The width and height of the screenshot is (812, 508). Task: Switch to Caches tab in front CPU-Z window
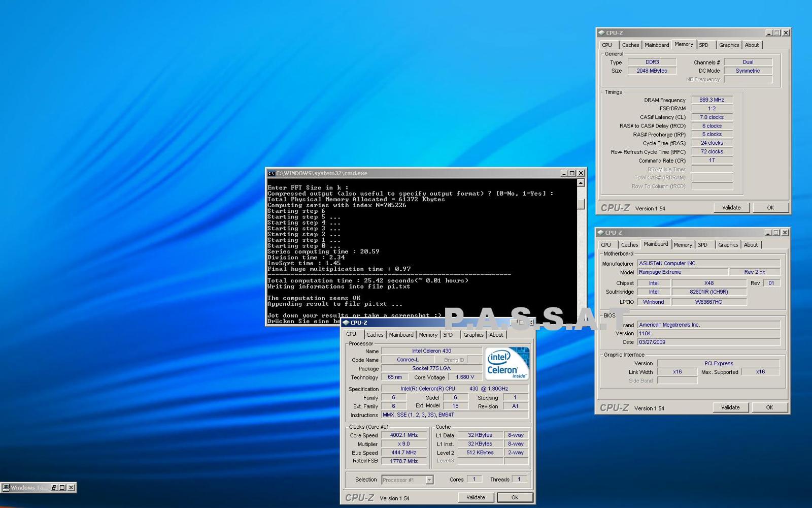point(375,335)
